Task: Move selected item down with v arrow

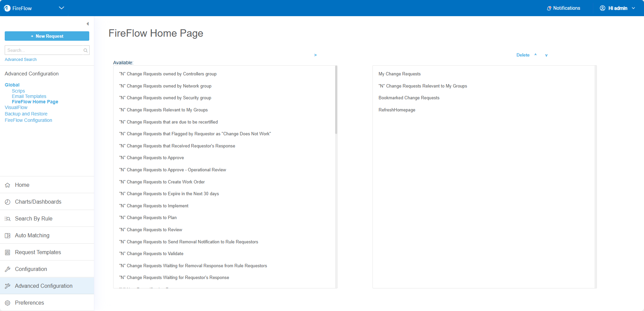Action: click(546, 55)
